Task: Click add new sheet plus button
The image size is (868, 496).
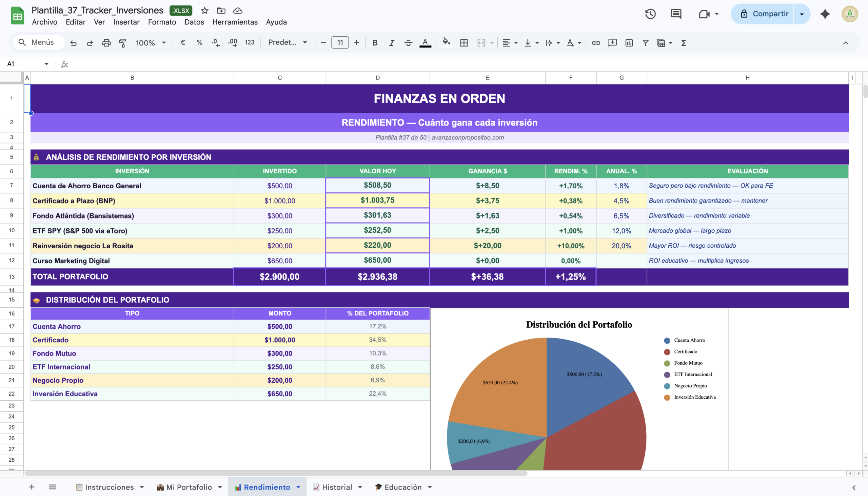Action: [32, 487]
